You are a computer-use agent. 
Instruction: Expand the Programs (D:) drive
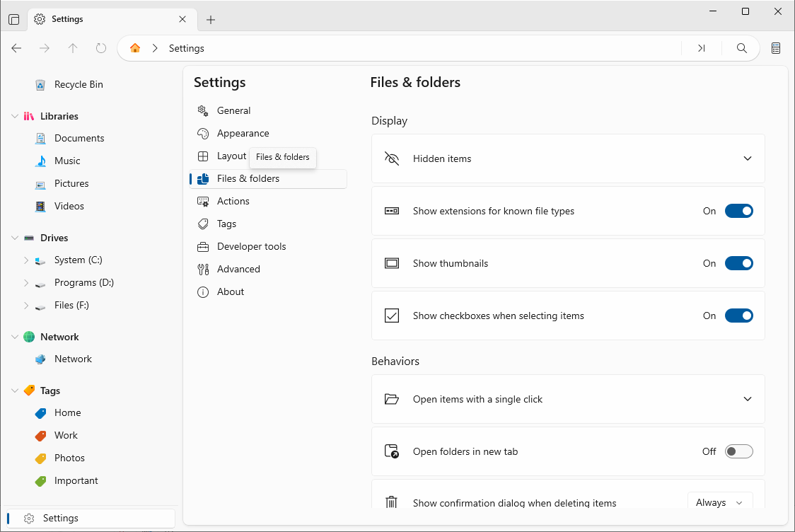(x=26, y=283)
